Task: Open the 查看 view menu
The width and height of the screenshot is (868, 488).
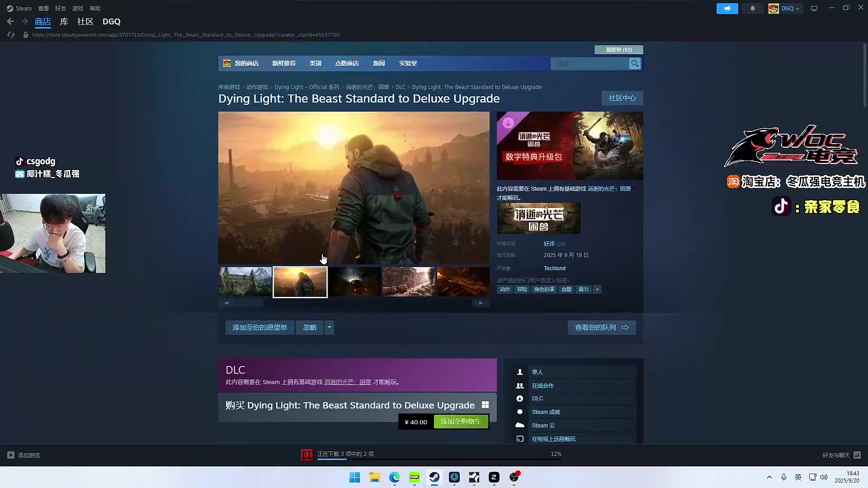Action: [43, 9]
